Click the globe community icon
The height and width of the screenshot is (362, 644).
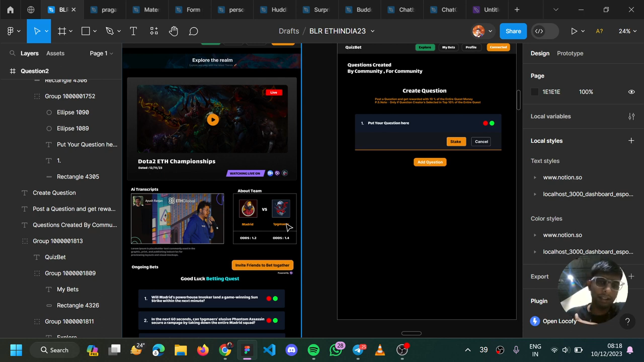[31, 10]
